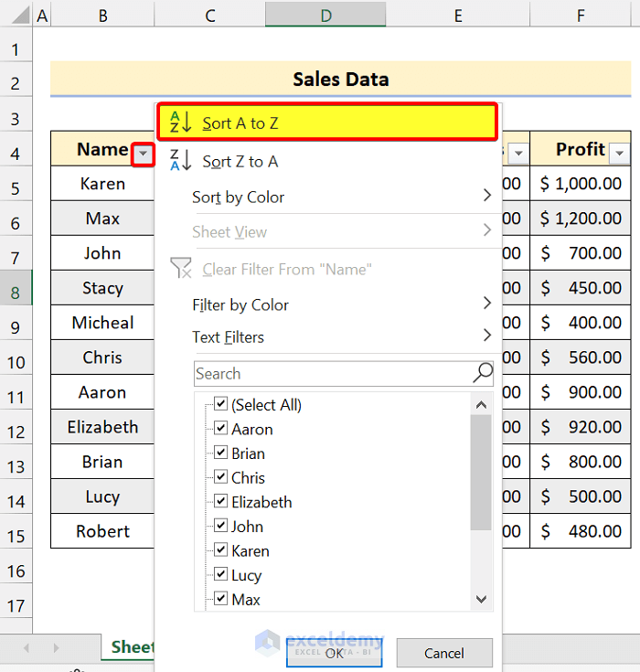Screen dimensions: 640x672
Task: Click the sheet navigation left arrow
Action: click(x=26, y=647)
